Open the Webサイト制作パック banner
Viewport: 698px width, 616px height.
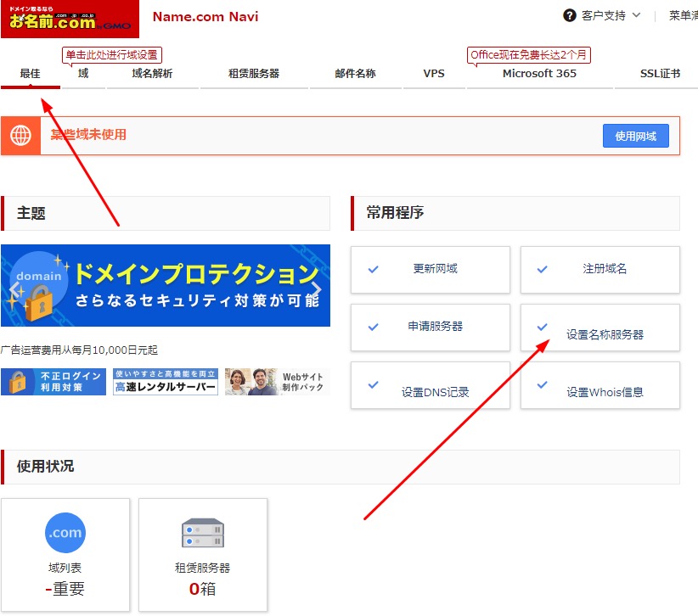pyautogui.click(x=276, y=382)
